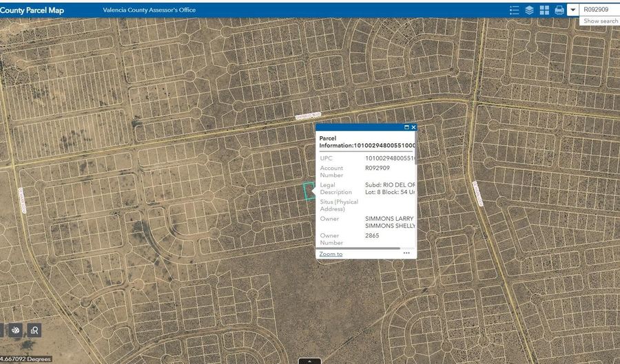
Task: Select 'Subd: RIO DEL OR' legal description text
Action: (x=390, y=185)
